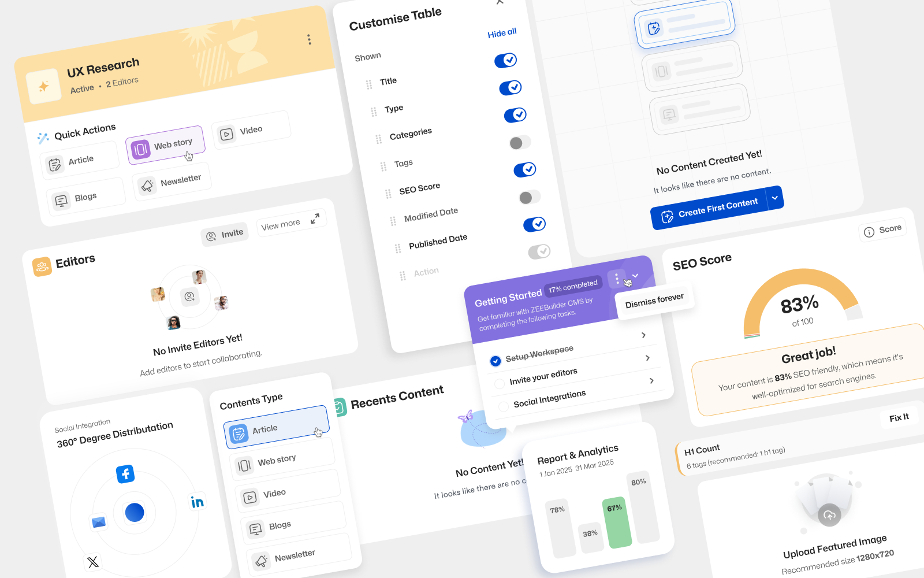Choose Dismiss forever from the menu
Screen dimensions: 924x578
pyautogui.click(x=653, y=300)
